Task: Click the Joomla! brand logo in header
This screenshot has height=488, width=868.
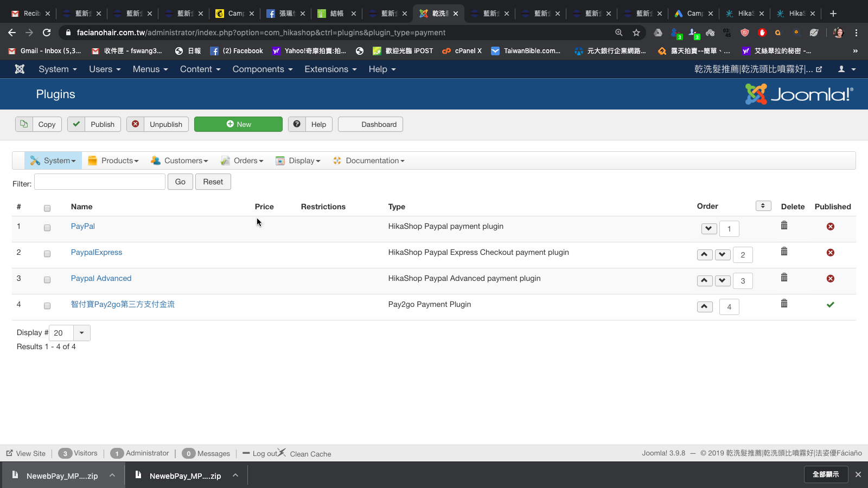Action: (x=799, y=94)
